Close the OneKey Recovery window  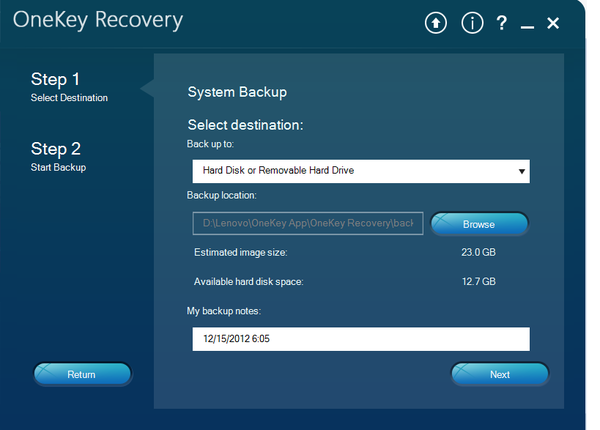click(x=553, y=24)
